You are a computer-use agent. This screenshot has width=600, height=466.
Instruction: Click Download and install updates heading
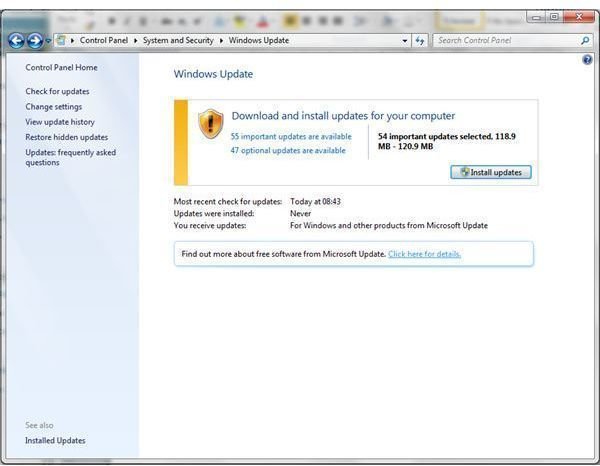[x=343, y=116]
